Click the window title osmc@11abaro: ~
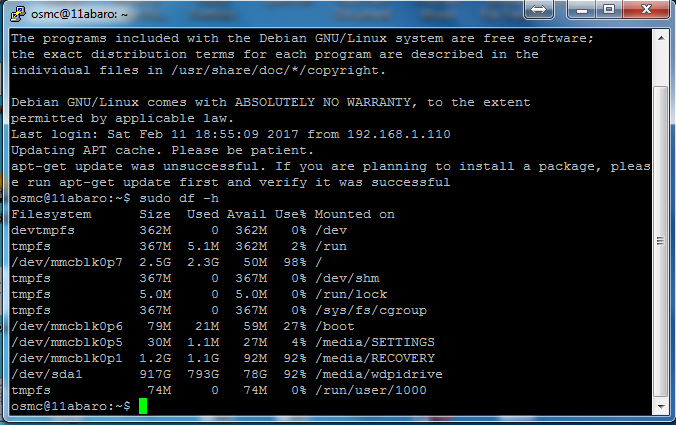676x425 pixels. click(79, 14)
